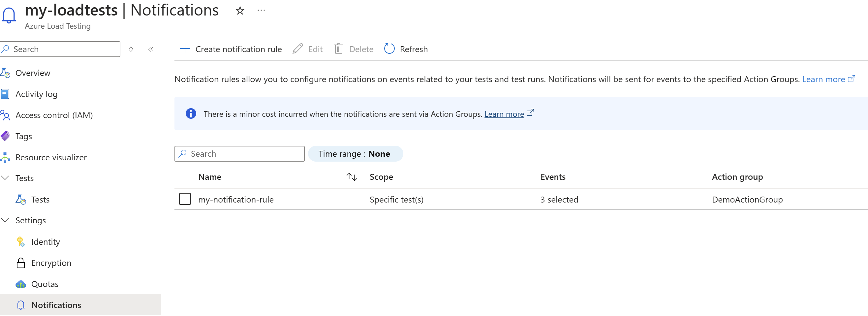Image resolution: width=868 pixels, height=316 pixels.
Task: Click the Encryption padlock icon
Action: pos(20,263)
